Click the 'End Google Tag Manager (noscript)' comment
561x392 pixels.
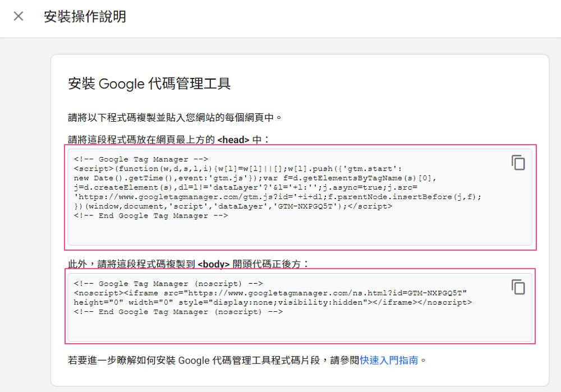click(x=178, y=312)
